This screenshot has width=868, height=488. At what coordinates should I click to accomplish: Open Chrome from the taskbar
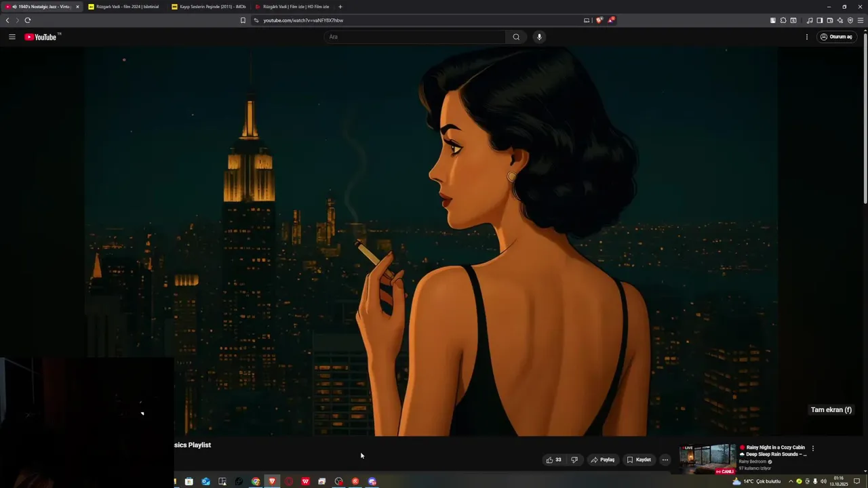point(256,481)
